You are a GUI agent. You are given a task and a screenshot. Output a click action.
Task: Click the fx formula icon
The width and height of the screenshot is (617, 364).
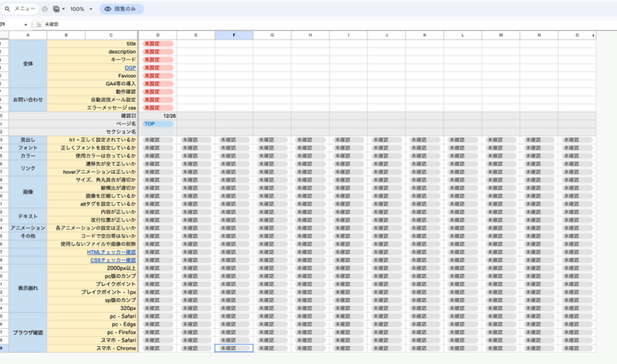39,25
